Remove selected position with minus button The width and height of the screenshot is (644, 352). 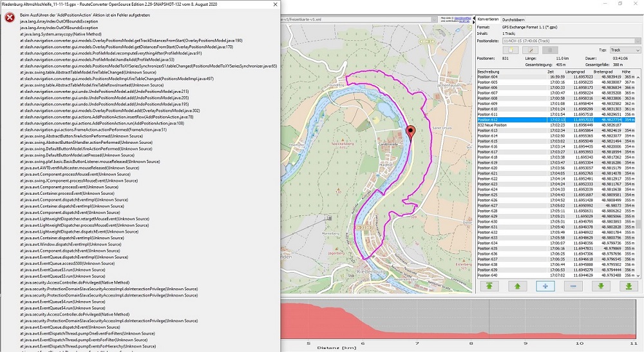(573, 286)
